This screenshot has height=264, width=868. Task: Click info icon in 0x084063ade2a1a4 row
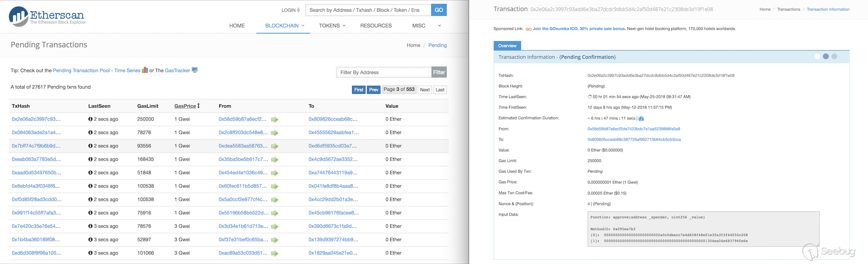point(90,132)
